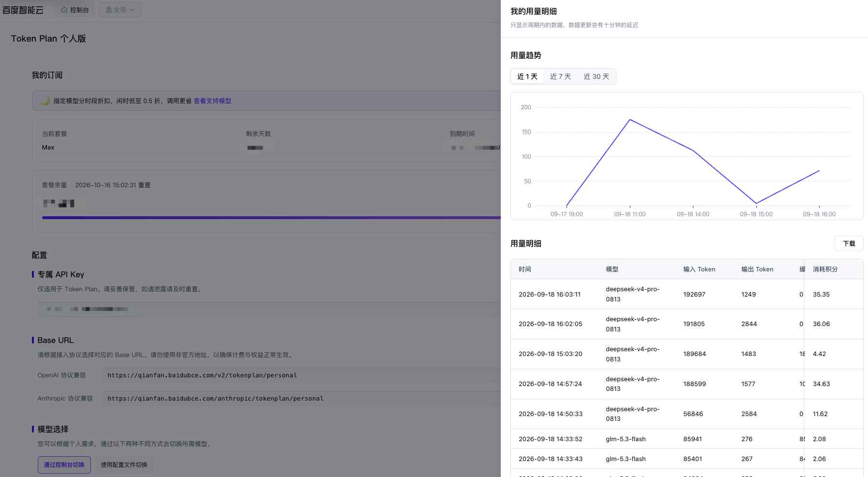Click the 模型选择 section heading
Viewport: 868px width, 477px height.
[53, 429]
